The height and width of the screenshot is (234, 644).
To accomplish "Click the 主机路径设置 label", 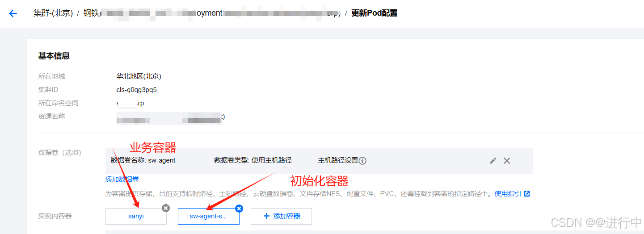I will (x=338, y=160).
